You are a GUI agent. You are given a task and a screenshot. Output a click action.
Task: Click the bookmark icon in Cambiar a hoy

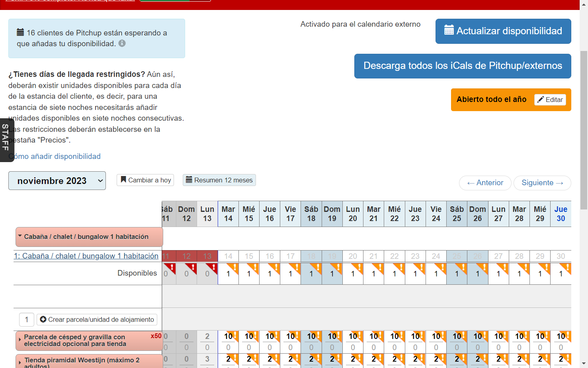(123, 180)
